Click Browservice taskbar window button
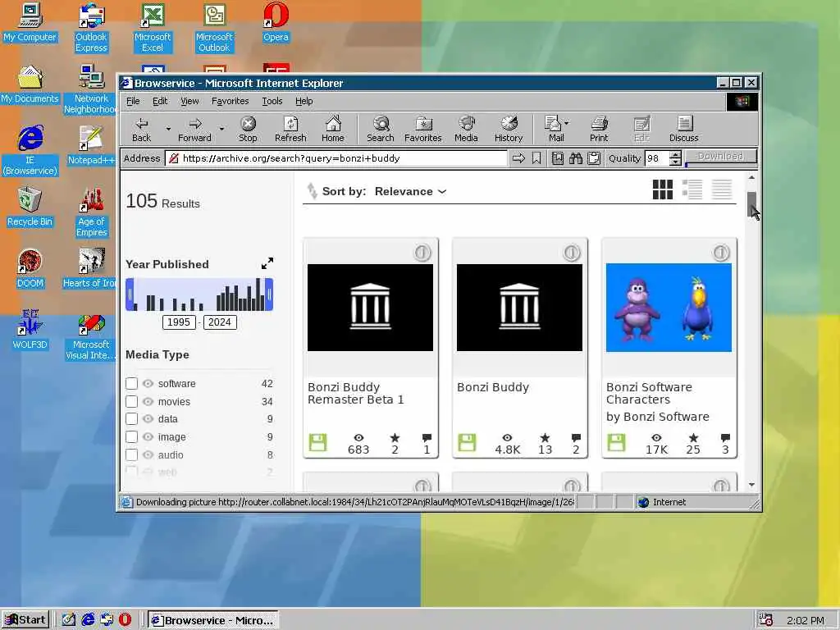This screenshot has width=840, height=630. [x=212, y=620]
